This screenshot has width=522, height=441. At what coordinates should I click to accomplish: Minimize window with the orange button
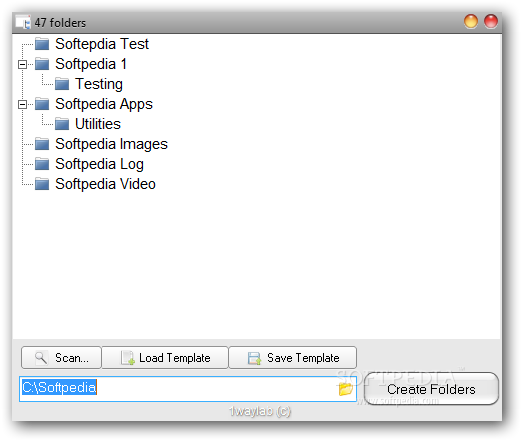tap(471, 22)
